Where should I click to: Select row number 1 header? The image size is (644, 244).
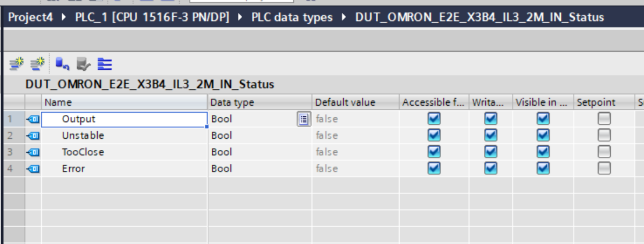[x=14, y=119]
